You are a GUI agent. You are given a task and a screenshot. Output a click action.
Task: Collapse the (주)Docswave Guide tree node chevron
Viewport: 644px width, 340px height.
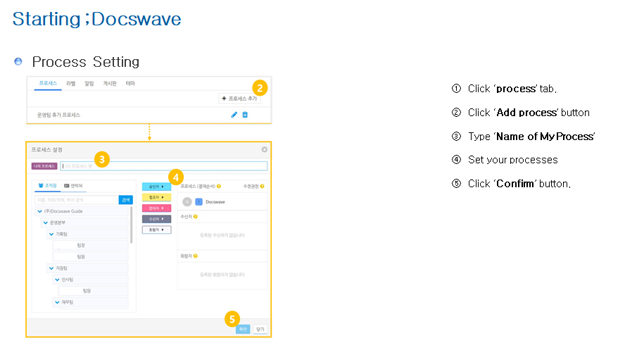click(x=40, y=211)
